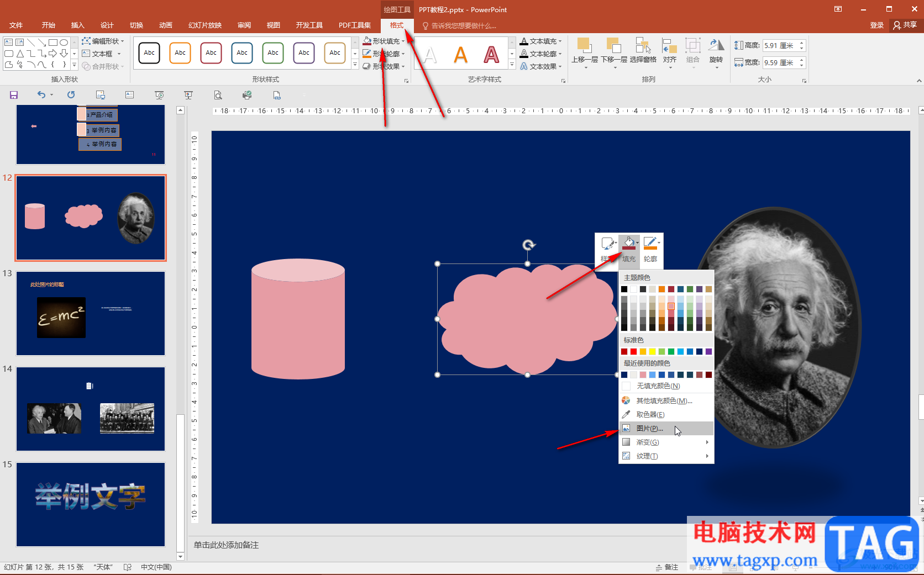Viewport: 924px width, 575px height.
Task: Click the Share (共享) icon button
Action: pos(906,25)
